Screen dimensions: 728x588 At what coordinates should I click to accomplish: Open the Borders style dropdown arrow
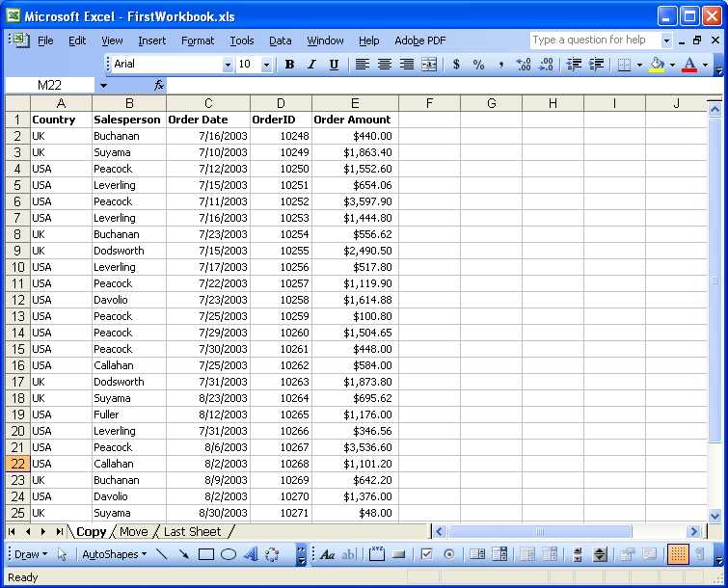pyautogui.click(x=639, y=65)
